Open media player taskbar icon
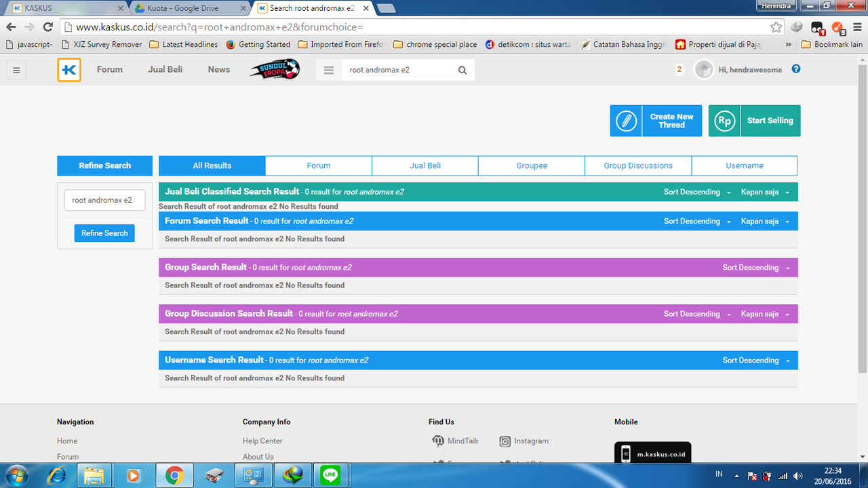This screenshot has width=868, height=488. [134, 476]
